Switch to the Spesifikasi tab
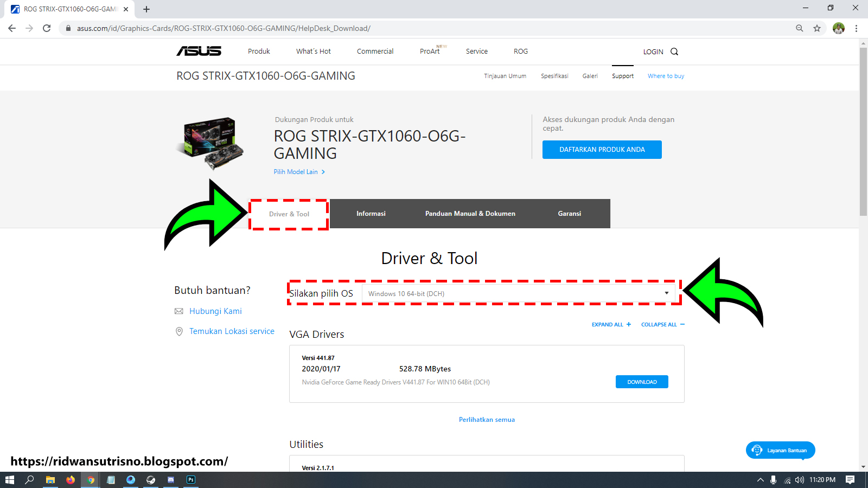 554,76
